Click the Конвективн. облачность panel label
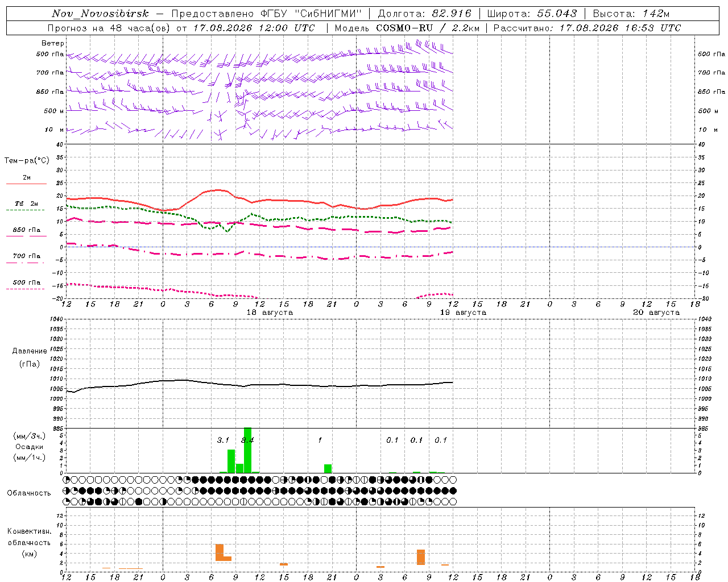The width and height of the screenshot is (728, 582). pos(29,537)
